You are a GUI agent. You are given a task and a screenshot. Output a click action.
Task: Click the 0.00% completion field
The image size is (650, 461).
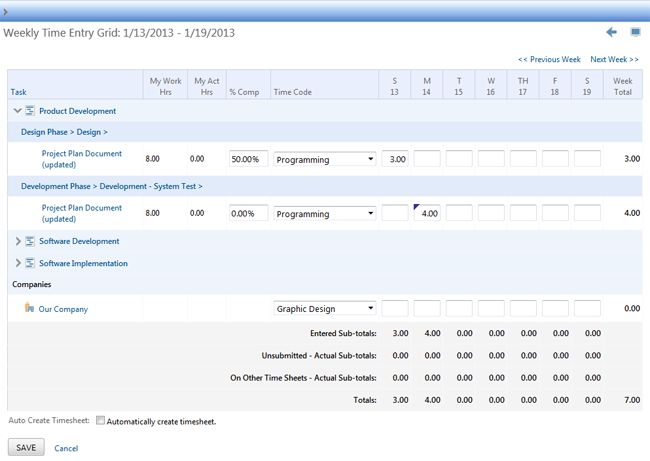(248, 214)
